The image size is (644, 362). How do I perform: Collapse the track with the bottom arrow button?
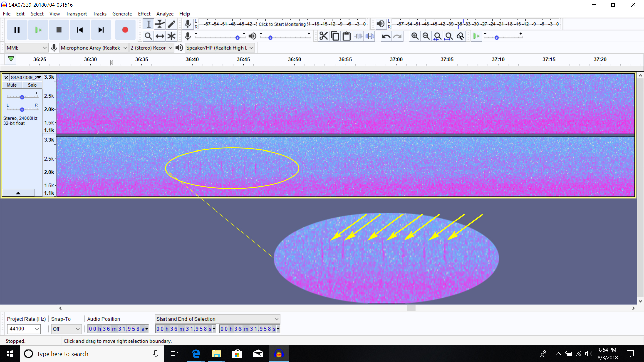[18, 193]
